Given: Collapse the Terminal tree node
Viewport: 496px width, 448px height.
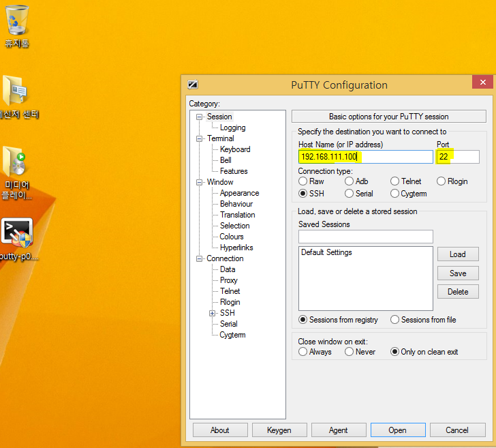Looking at the screenshot, I should [199, 138].
